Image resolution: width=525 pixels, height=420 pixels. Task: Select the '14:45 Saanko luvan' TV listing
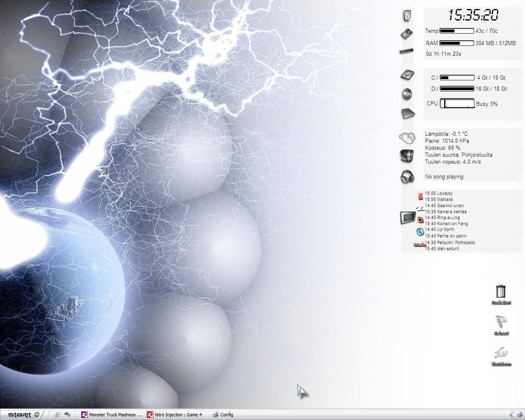[444, 205]
